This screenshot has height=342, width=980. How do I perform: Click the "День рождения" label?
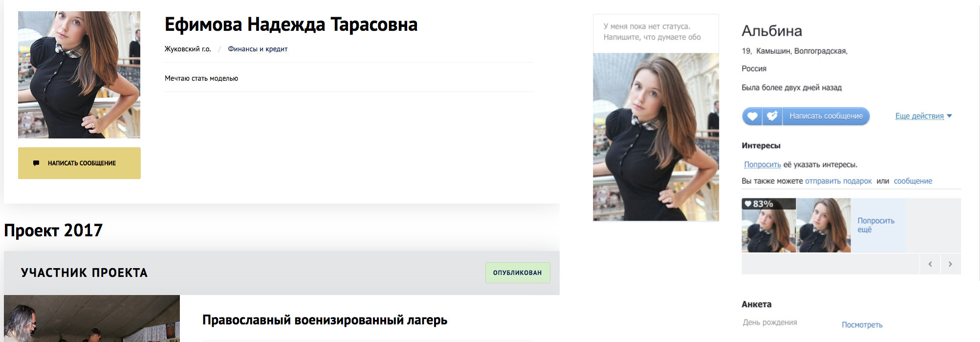[770, 322]
